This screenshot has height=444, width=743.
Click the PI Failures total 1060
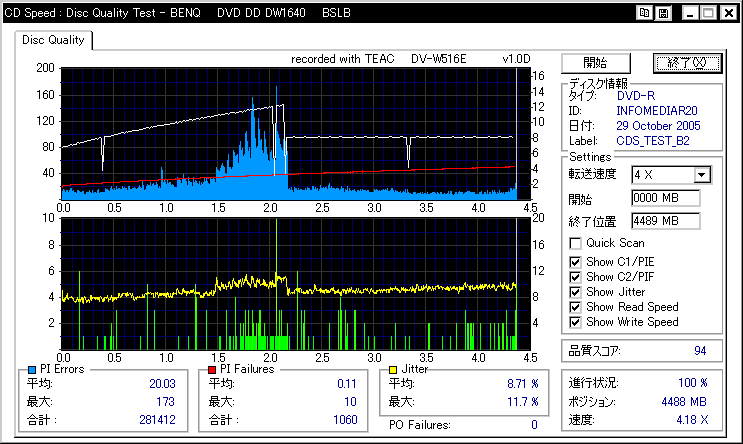[345, 420]
